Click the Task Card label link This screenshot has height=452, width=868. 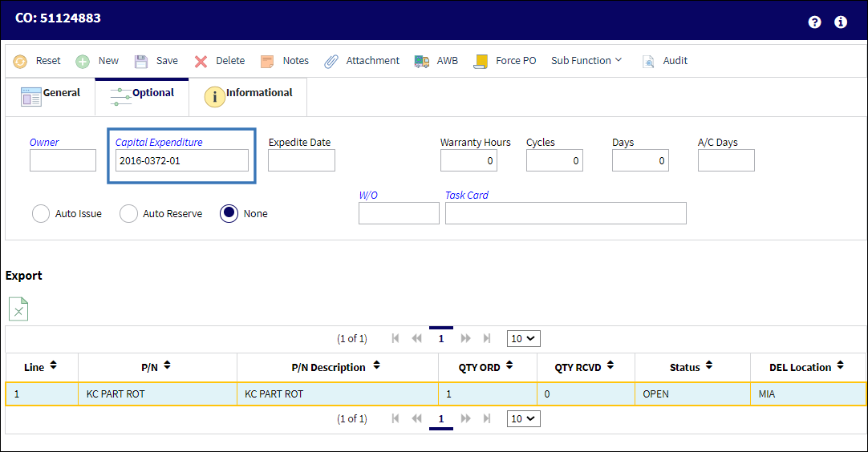(467, 196)
